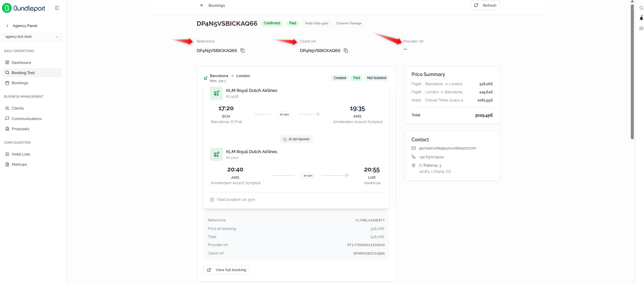Click the back arrow next to Bookings
The width and height of the screenshot is (644, 284).
click(x=202, y=5)
